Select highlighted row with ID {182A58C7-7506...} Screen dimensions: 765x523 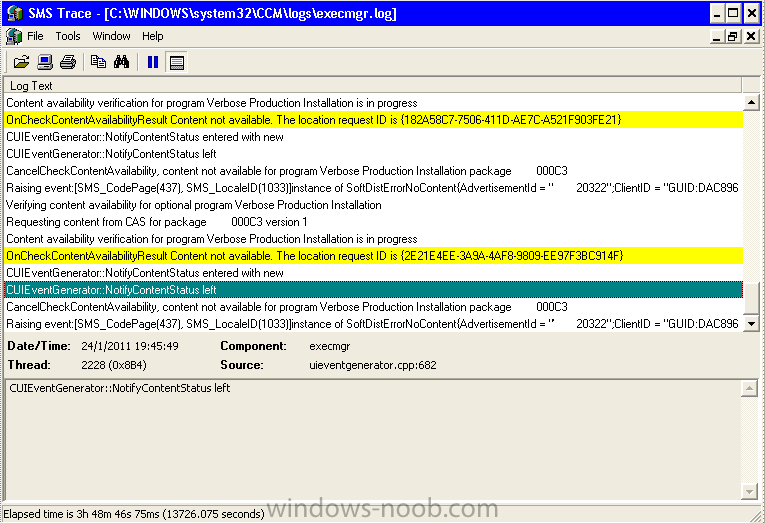pyautogui.click(x=373, y=120)
